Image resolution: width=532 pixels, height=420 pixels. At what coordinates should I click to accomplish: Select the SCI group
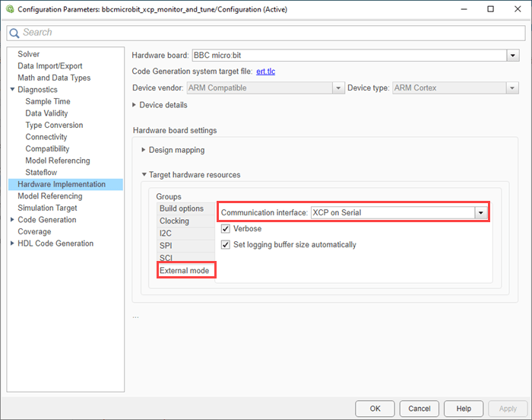[185, 257]
